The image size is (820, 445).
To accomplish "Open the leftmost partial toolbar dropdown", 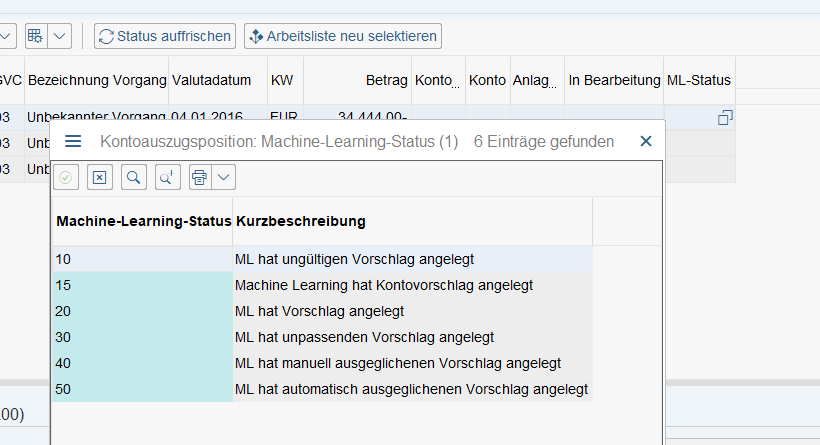I will pos(7,36).
